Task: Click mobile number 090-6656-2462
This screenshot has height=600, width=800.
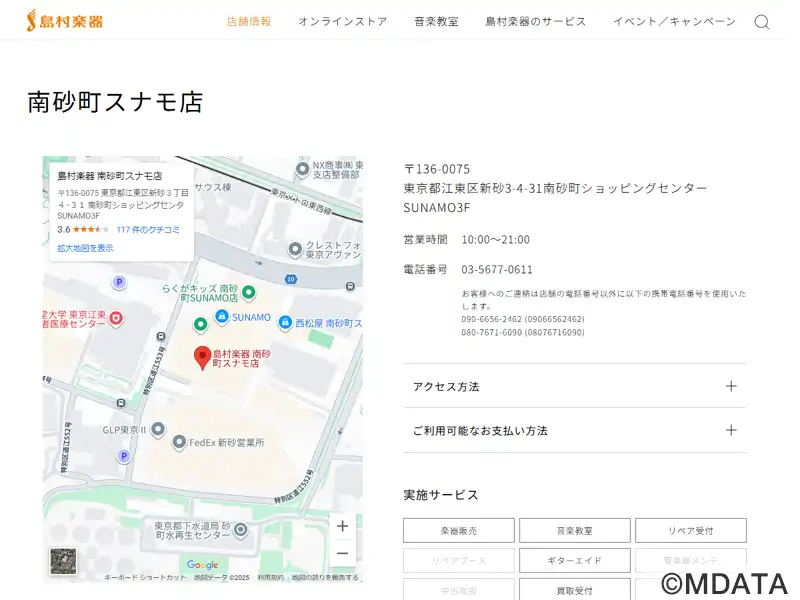Action: click(x=523, y=319)
